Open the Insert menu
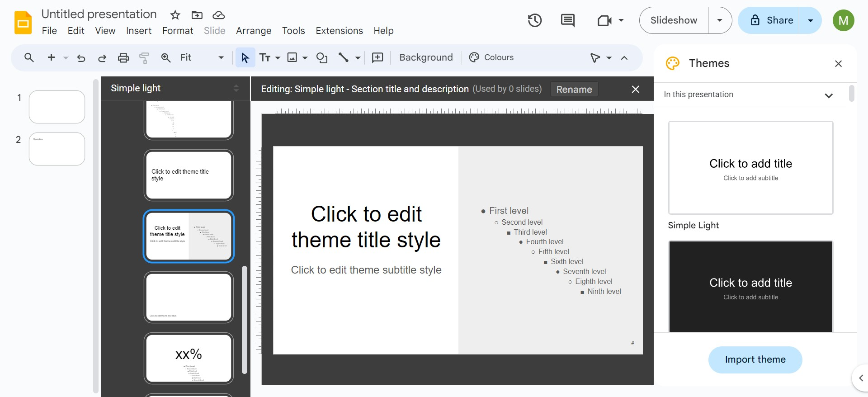The height and width of the screenshot is (397, 868). pyautogui.click(x=138, y=31)
